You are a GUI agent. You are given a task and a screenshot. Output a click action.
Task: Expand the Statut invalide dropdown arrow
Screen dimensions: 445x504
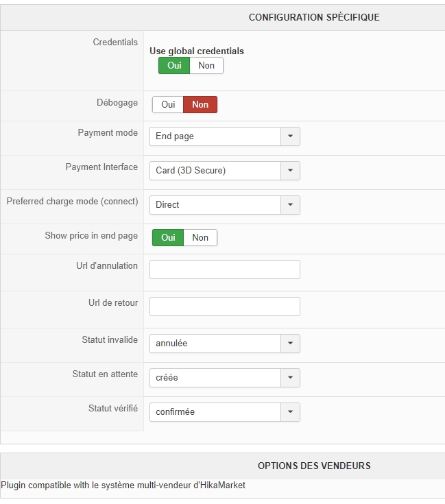pos(290,343)
